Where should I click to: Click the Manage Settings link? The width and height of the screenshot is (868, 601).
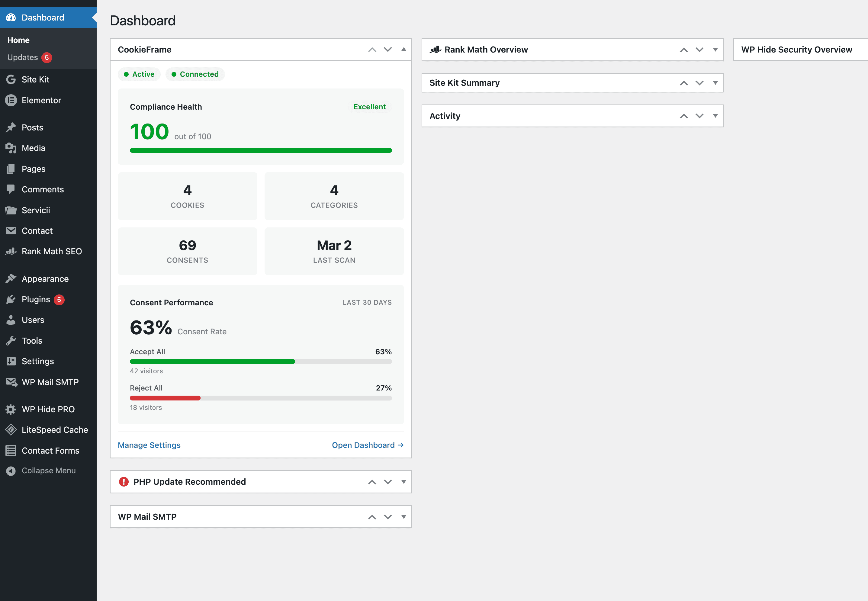(x=149, y=445)
